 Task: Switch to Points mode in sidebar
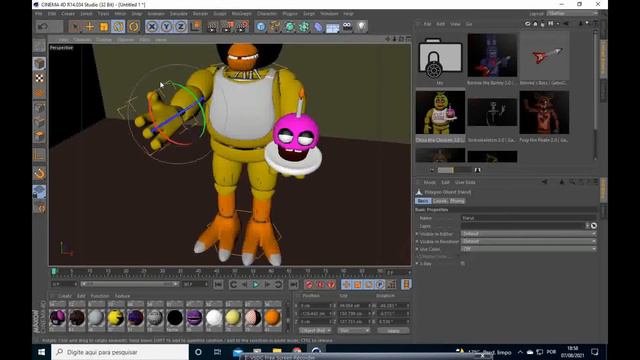tap(39, 108)
